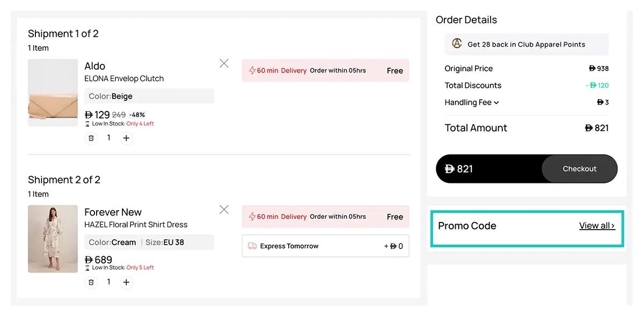Screen dimensions: 644x317
Task: Click the Shipment 2 of 2 heading
Action: click(64, 180)
